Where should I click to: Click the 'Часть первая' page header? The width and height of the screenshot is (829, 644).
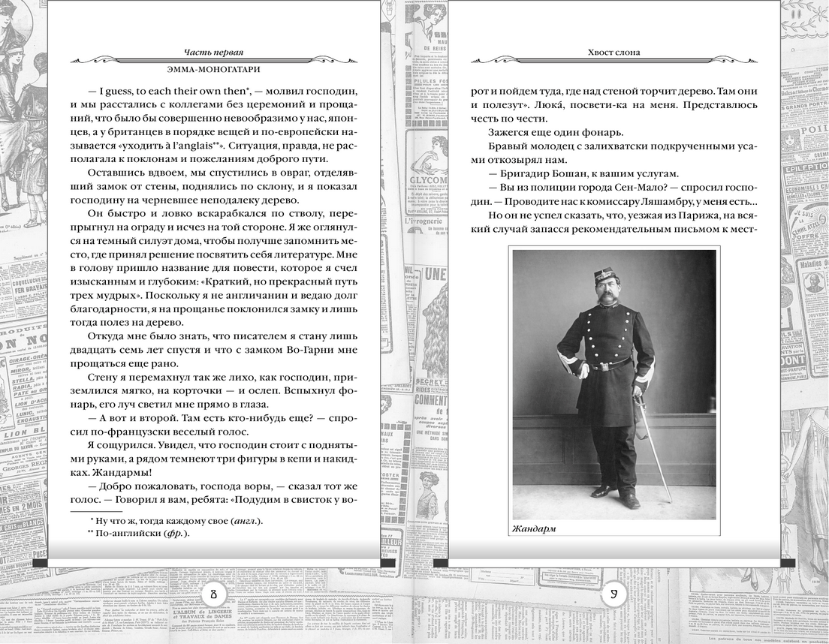214,52
